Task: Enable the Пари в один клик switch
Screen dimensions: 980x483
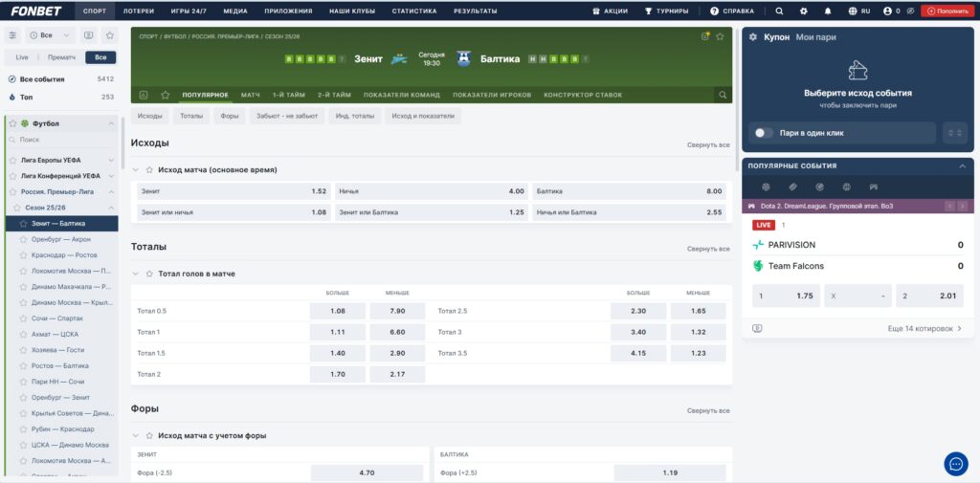Action: pos(764,133)
